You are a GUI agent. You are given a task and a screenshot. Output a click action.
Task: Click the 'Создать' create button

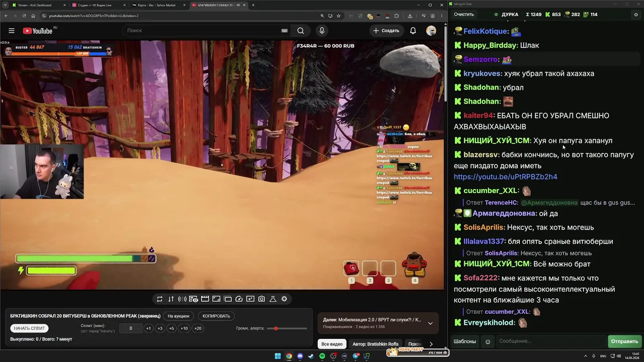(x=386, y=31)
